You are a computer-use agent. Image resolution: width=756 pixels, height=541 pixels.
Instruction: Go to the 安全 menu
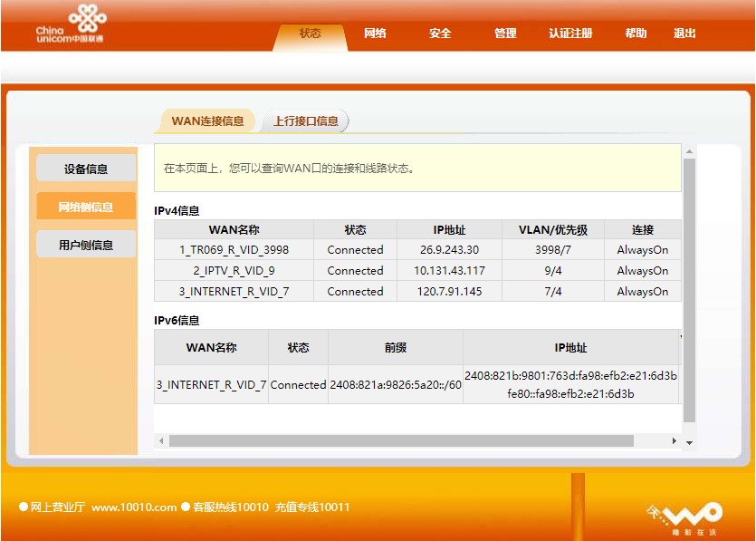[440, 34]
